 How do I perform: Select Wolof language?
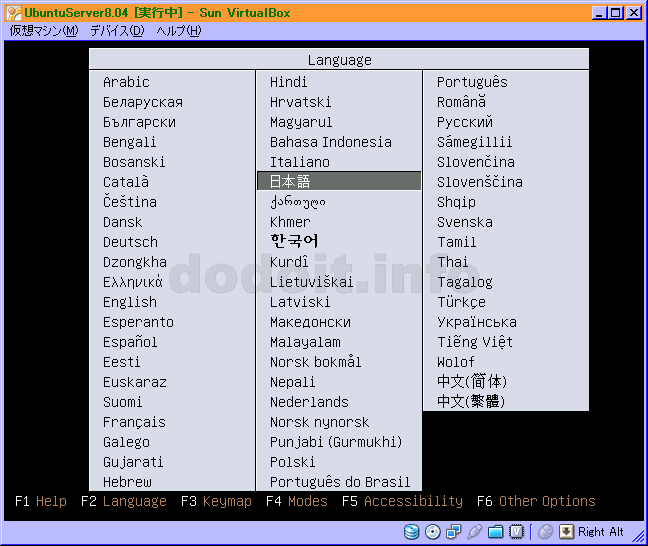(455, 362)
